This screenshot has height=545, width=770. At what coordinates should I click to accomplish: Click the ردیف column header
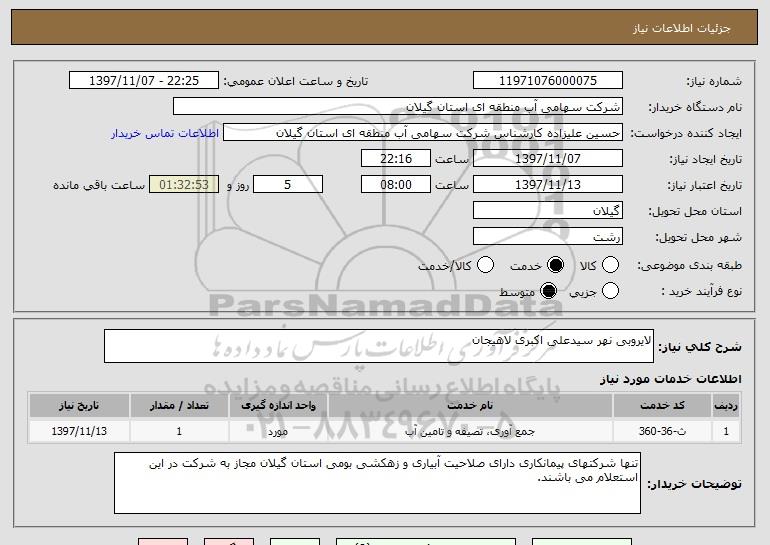click(726, 406)
